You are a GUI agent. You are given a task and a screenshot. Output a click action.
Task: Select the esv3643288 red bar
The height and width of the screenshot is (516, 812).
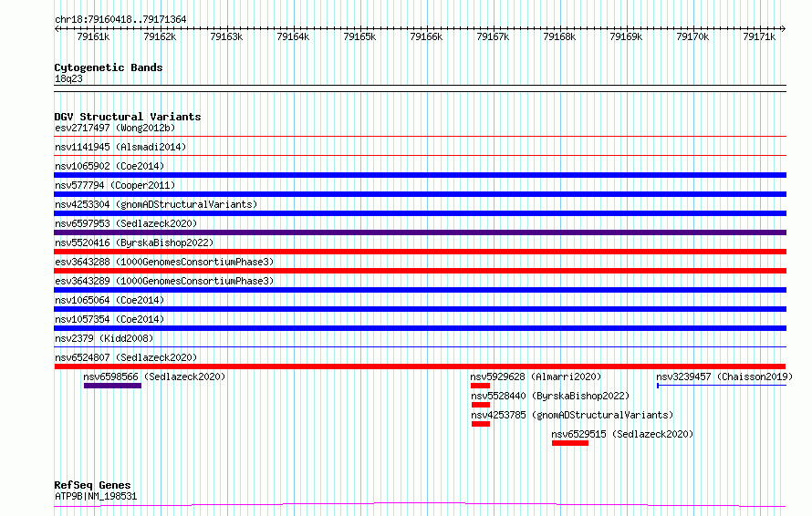(x=420, y=271)
